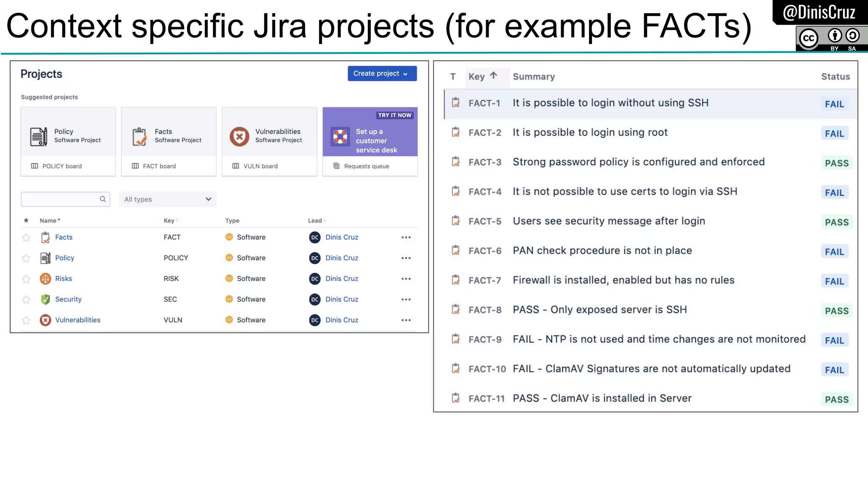Expand the All types filter dropdown
Image resolution: width=868 pixels, height=488 pixels.
[x=168, y=199]
